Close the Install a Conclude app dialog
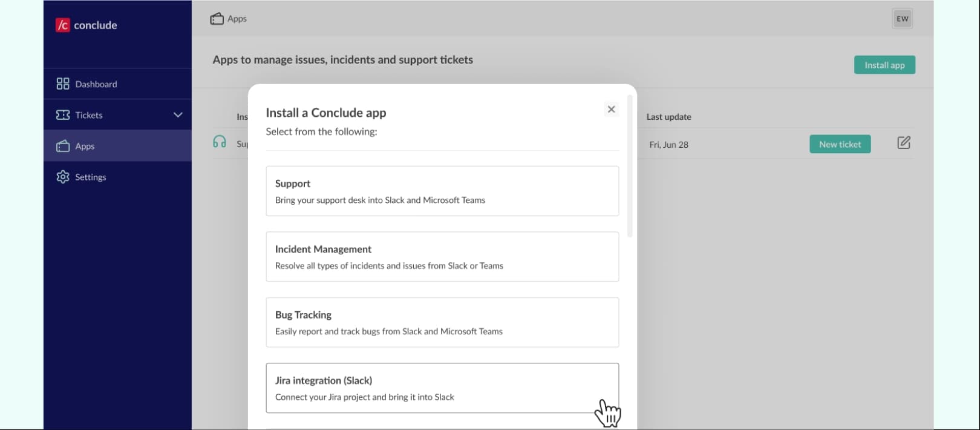Viewport: 980px width, 430px height. 611,109
